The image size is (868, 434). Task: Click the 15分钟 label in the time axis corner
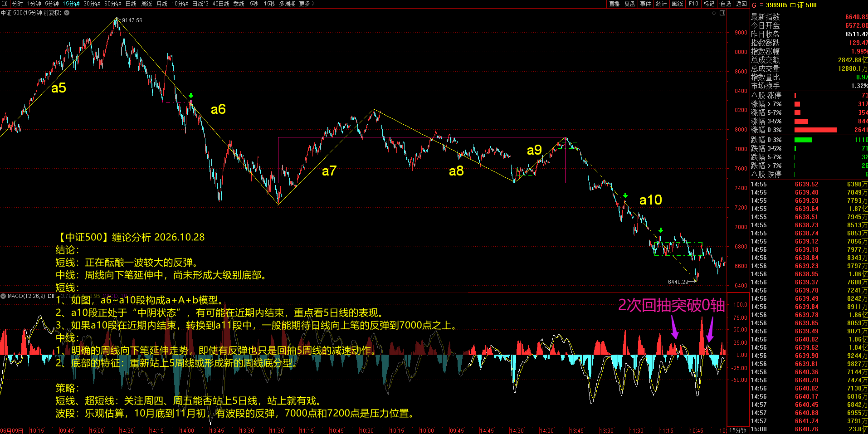pos(738,430)
